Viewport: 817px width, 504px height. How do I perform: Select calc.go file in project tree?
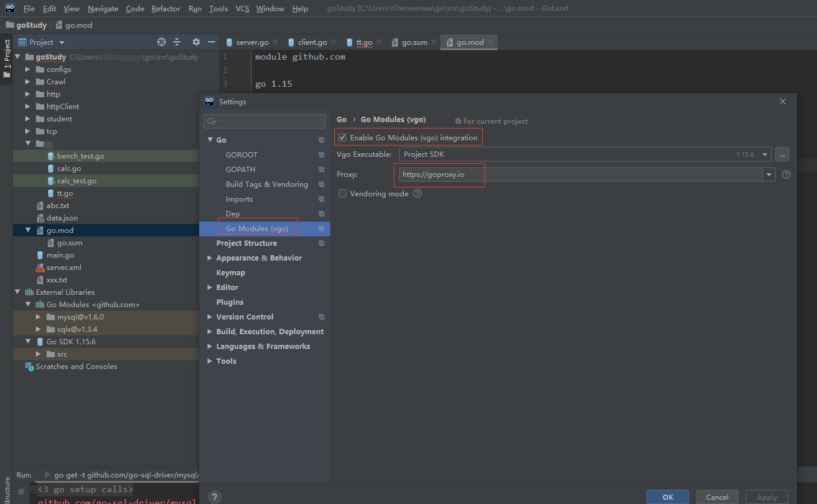click(x=69, y=169)
